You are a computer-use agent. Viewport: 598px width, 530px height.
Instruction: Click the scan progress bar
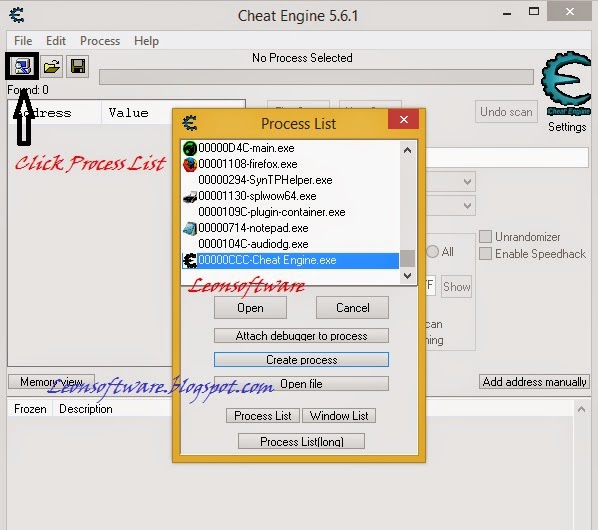tap(316, 77)
